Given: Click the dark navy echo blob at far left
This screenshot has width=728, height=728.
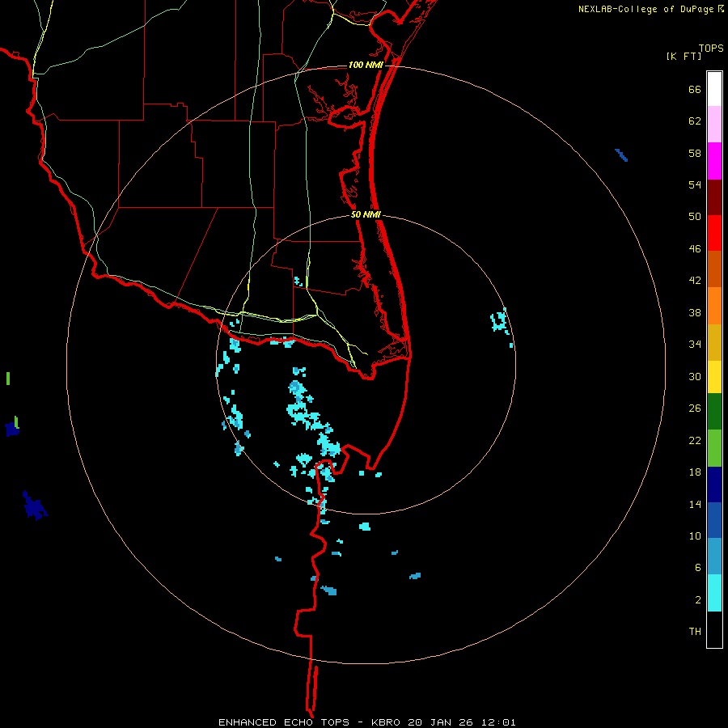Looking at the screenshot, I should pyautogui.click(x=36, y=506).
